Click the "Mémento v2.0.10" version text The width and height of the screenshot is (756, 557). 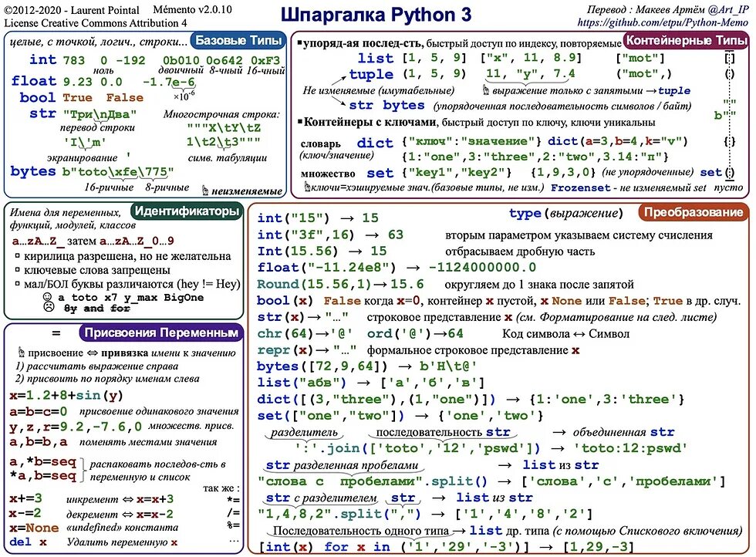(x=192, y=10)
